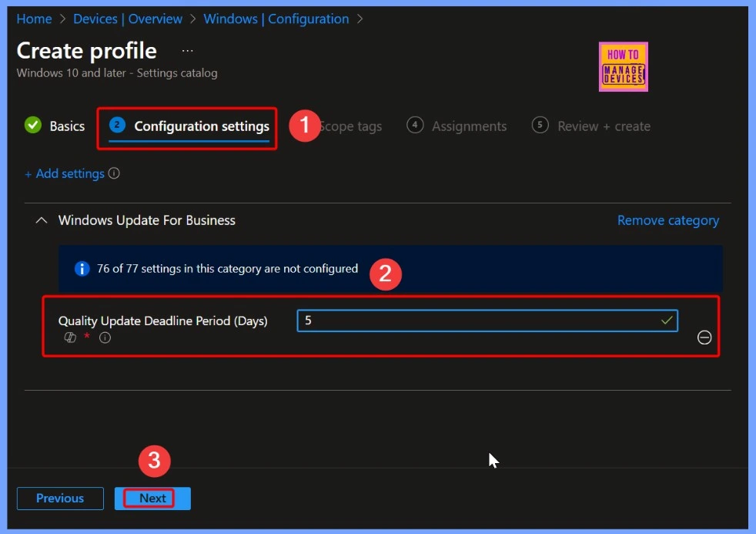
Task: Click the 'Windows 10 and later - Settings catalog' subtitle
Action: (x=117, y=73)
